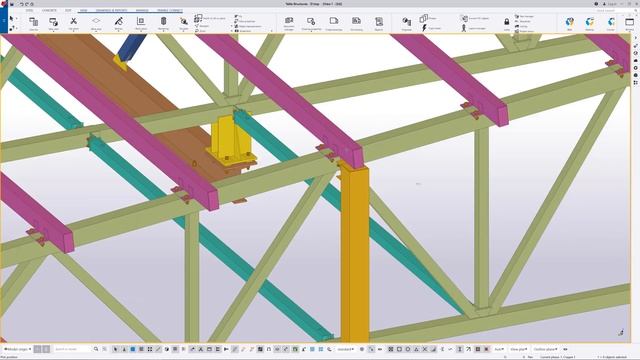
Task: Open the blue File menu strip
Action: tap(4, 20)
